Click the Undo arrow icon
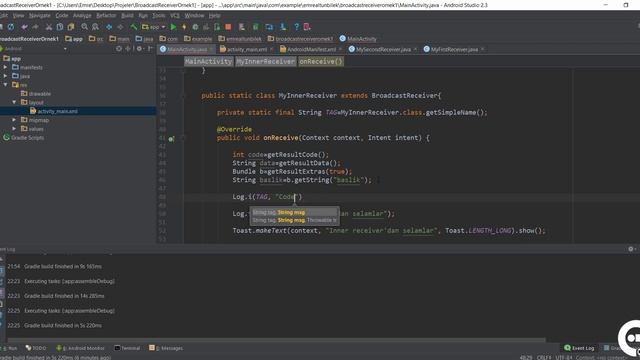 pos(24,27)
